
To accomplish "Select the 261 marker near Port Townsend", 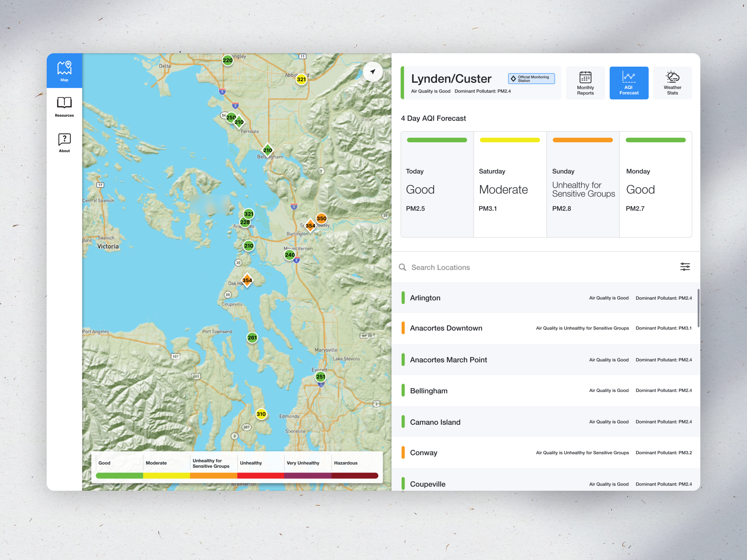I will (252, 338).
